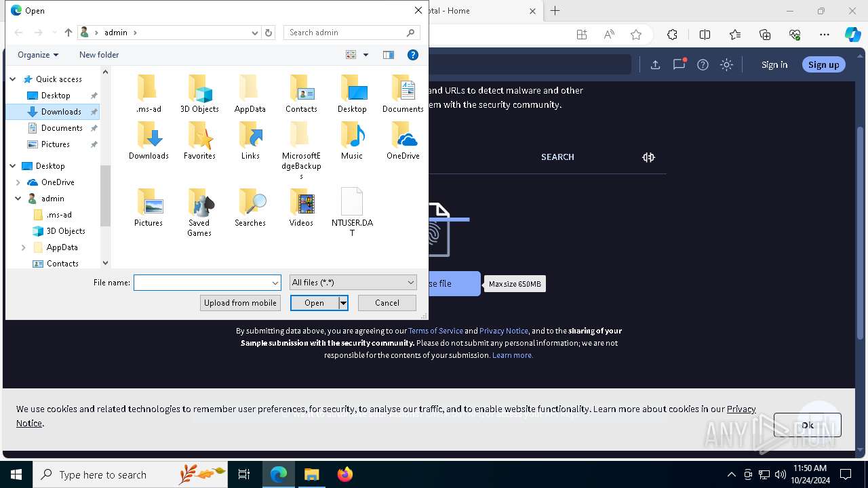The image size is (868, 488).
Task: Click VirusTotal upload icon in header
Action: (x=655, y=64)
